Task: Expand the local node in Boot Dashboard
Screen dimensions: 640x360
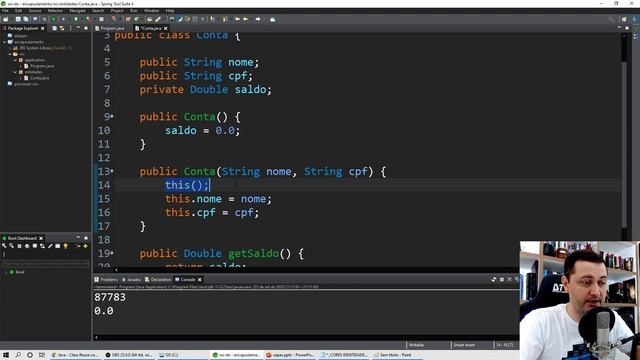Action: 6,272
